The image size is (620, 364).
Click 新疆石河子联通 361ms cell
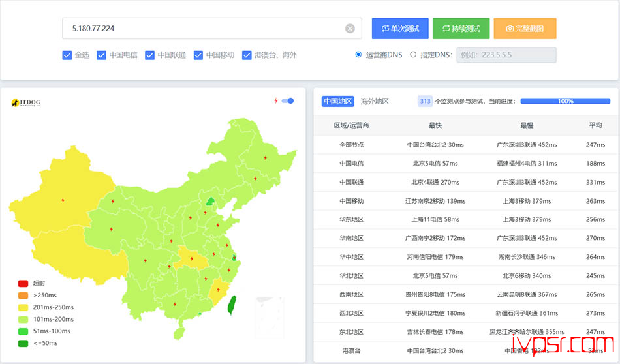(527, 313)
